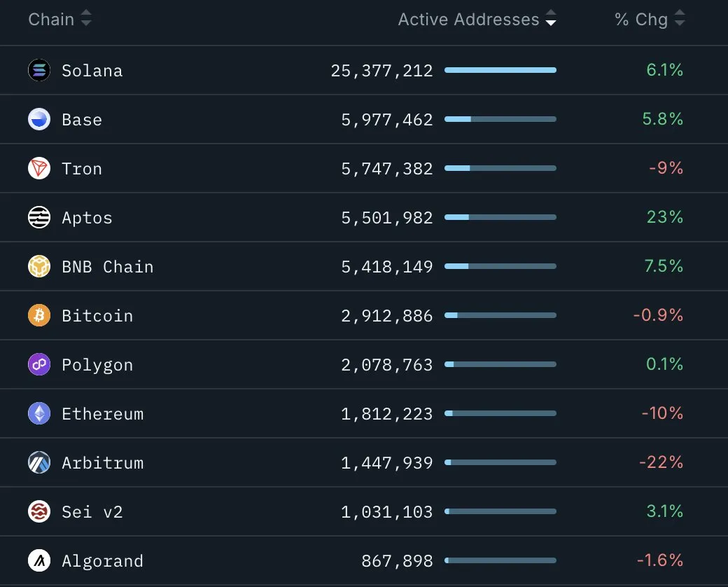Open the Ethereum row name
Image resolution: width=728 pixels, height=587 pixels.
(x=102, y=414)
